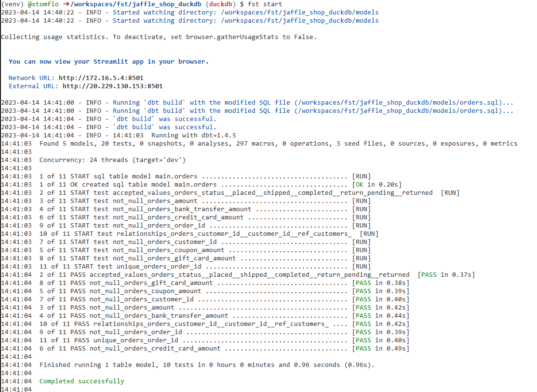Click '10 of 11 START test relationships_orders_customer_id' line
The width and height of the screenshot is (537, 392).
(196, 233)
